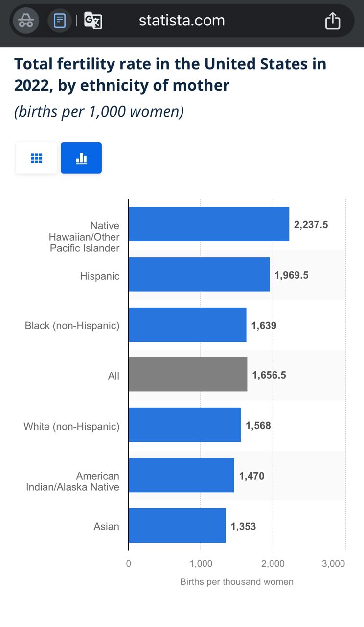Click the gray All bar
The image size is (364, 627).
(187, 374)
